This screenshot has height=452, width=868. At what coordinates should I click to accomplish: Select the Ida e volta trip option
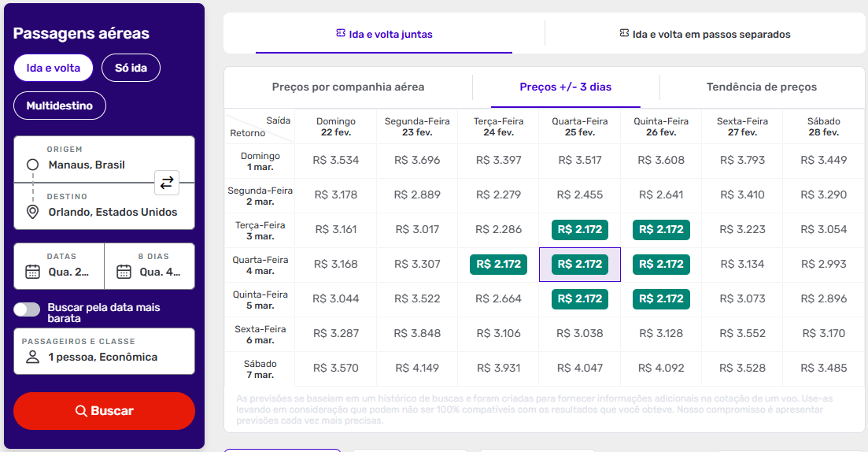point(53,68)
